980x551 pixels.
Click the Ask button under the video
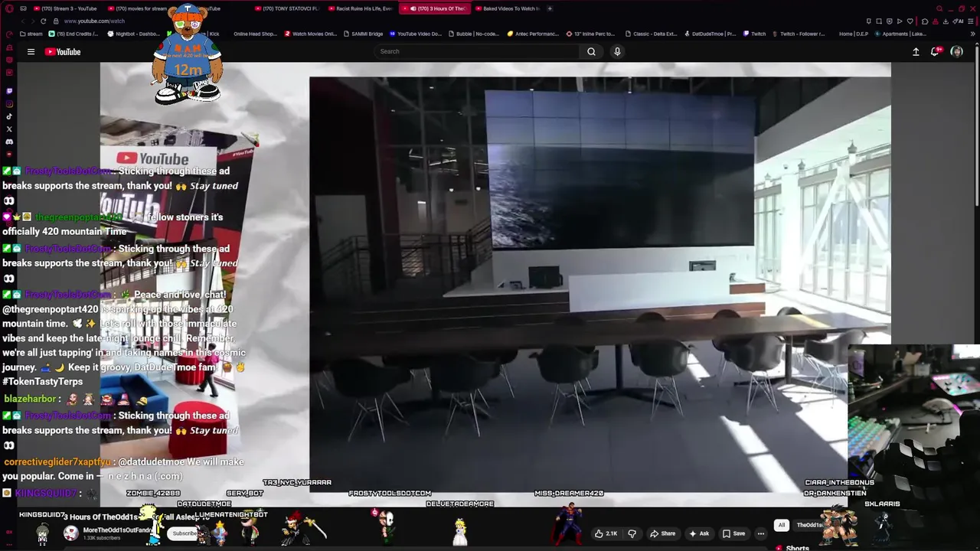pos(699,533)
